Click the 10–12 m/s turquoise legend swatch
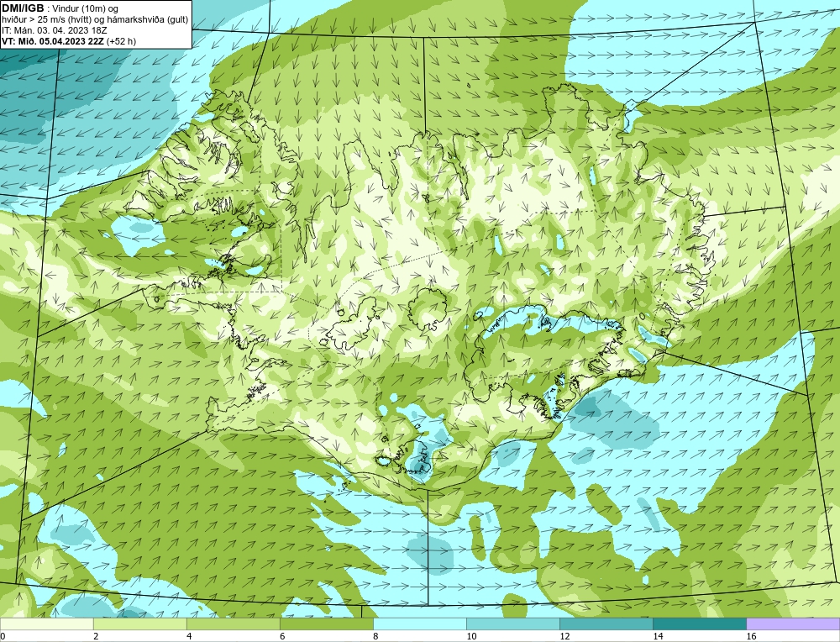This screenshot has width=840, height=642. coord(513,624)
